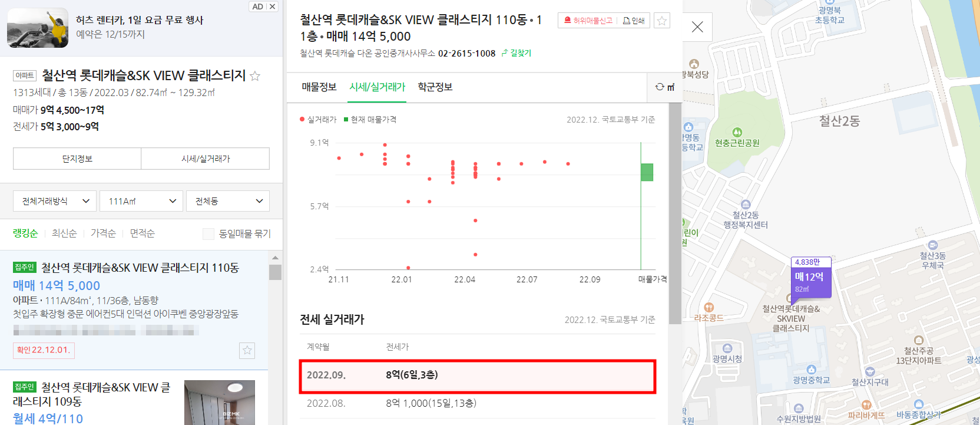The image size is (980, 425).
Task: Close the Hertz rental ad banner
Action: 272,6
